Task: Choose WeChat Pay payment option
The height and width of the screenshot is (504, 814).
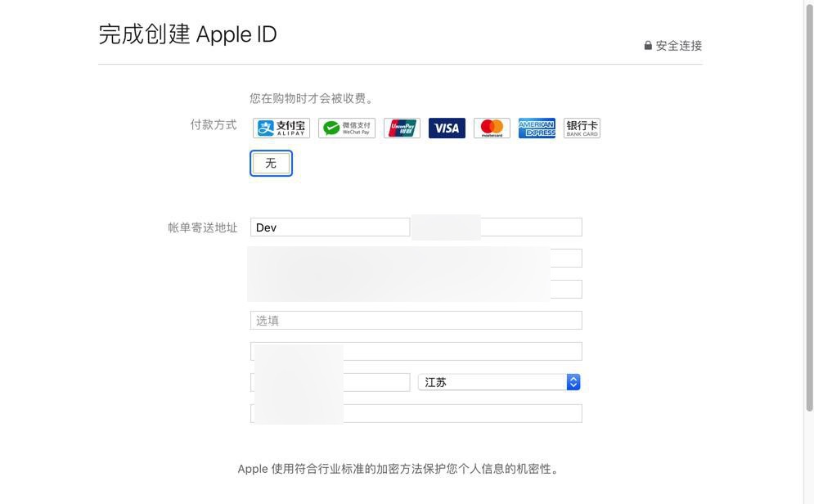Action: click(347, 128)
